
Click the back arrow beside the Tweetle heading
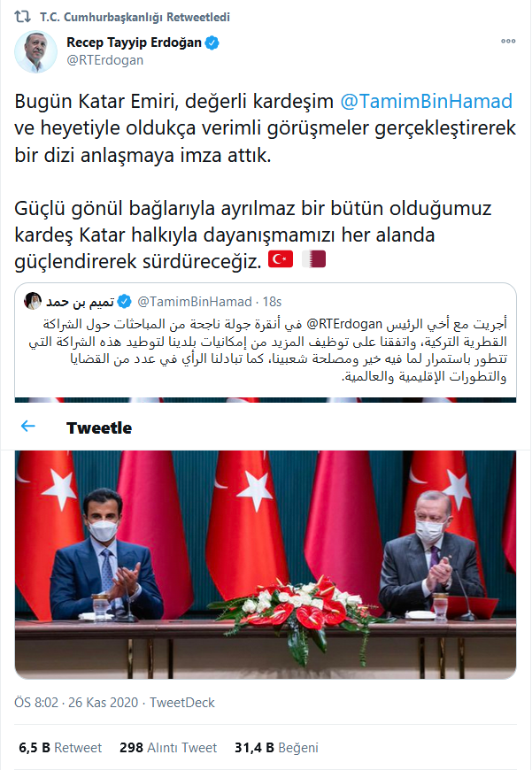pos(28,427)
